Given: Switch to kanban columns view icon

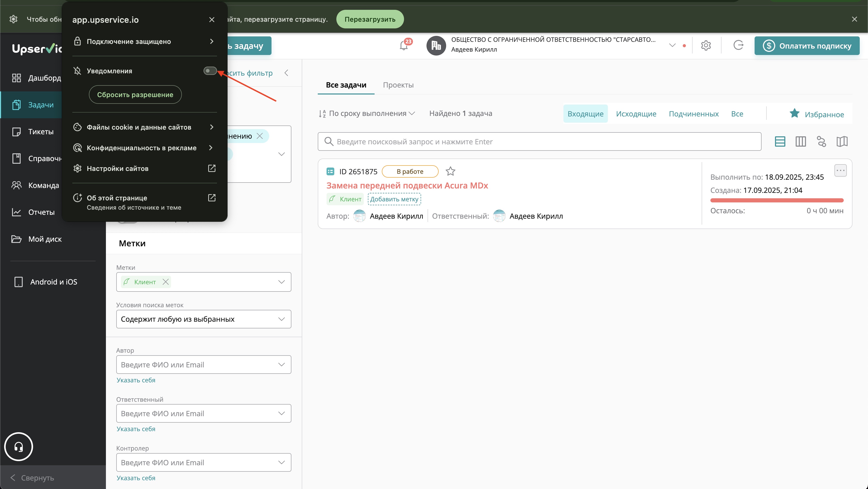Looking at the screenshot, I should [801, 141].
